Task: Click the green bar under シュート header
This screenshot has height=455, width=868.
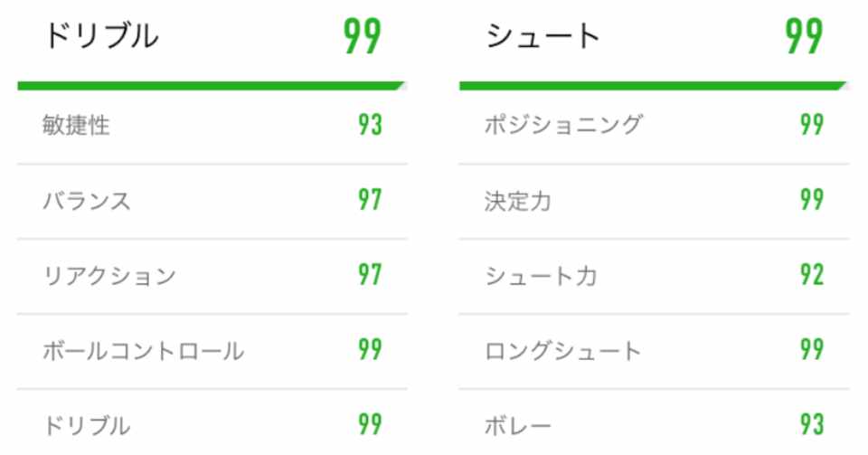Action: tap(652, 86)
